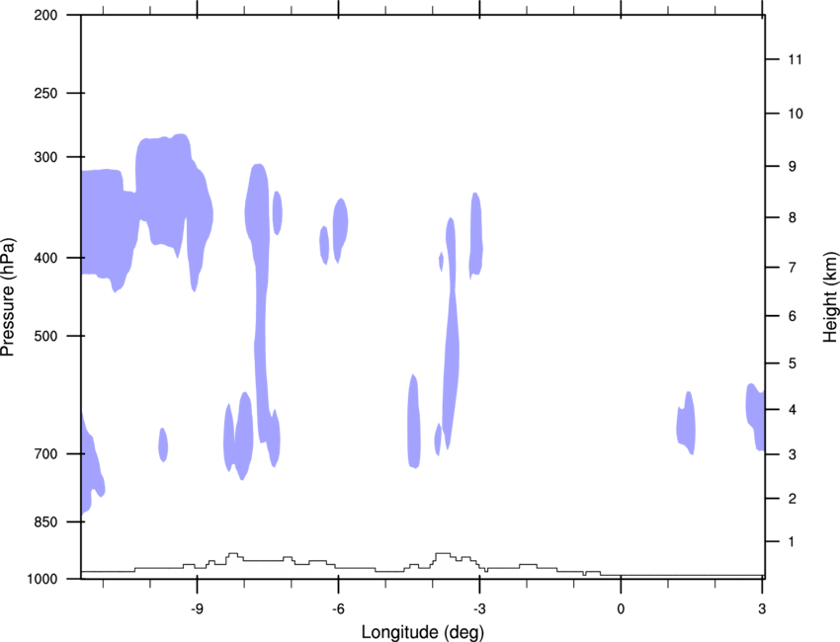Select the 500 pressure tick label

pos(45,336)
